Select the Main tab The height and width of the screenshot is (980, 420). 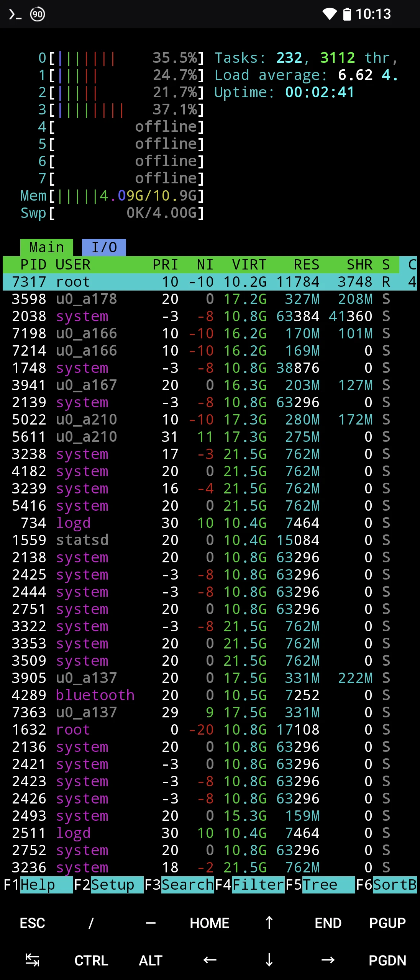click(46, 247)
